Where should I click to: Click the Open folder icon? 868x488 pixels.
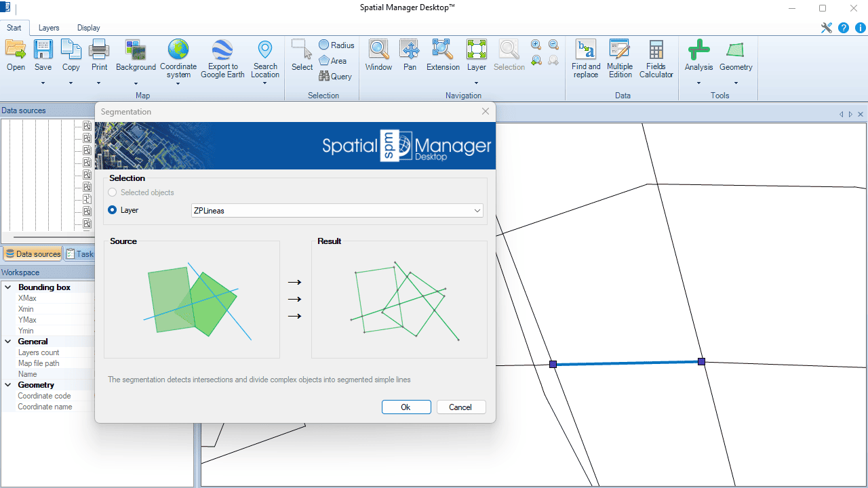[x=16, y=49]
